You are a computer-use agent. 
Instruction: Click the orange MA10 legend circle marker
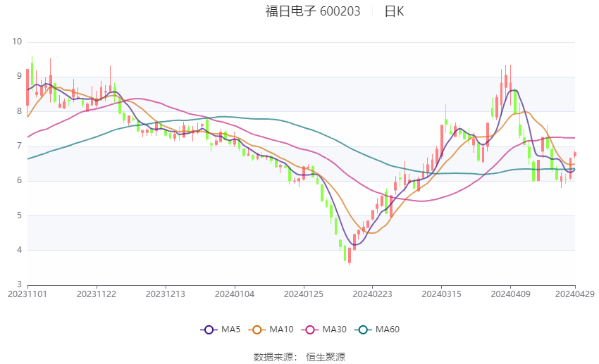click(257, 330)
